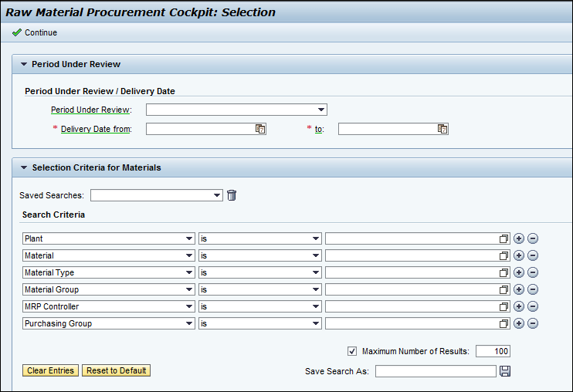Collapse the Selection Criteria for Materials section
Screen dimensions: 573x392
pos(24,167)
